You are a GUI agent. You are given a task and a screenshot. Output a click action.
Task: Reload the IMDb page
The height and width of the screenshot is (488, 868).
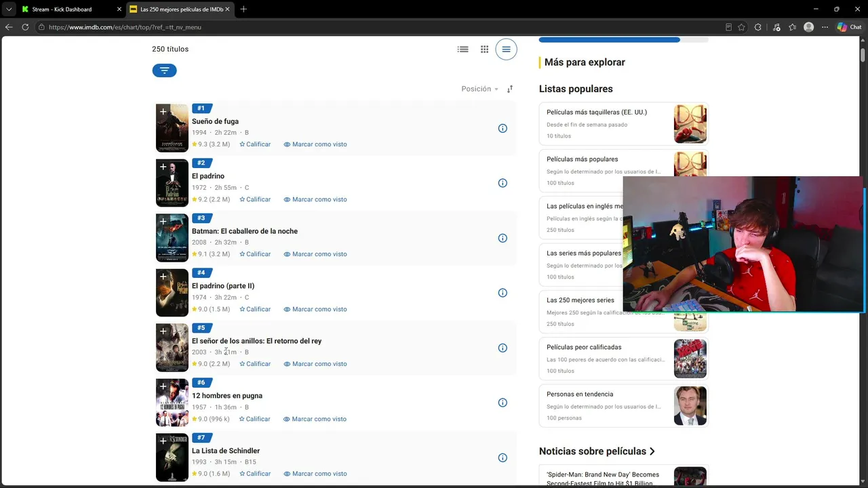(25, 27)
